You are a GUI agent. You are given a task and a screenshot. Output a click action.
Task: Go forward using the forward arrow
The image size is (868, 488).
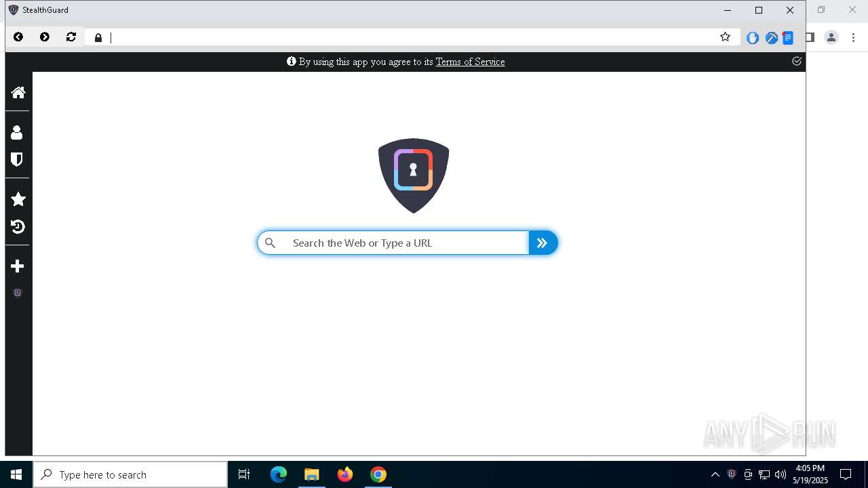coord(45,37)
